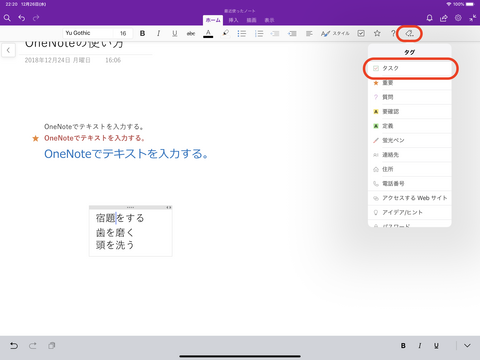Viewport: 480px width, 360px height.
Task: Undo using the purple header arrow
Action: tap(22, 18)
